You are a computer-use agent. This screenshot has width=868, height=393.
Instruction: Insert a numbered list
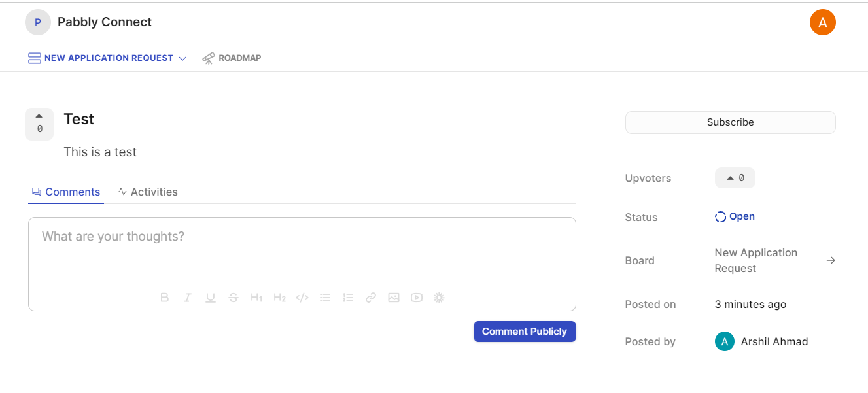(348, 298)
